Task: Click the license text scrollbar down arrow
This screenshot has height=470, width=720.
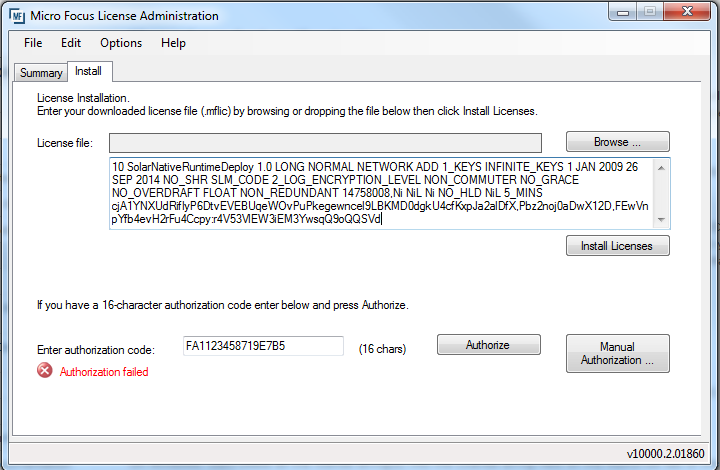Action: (x=660, y=220)
